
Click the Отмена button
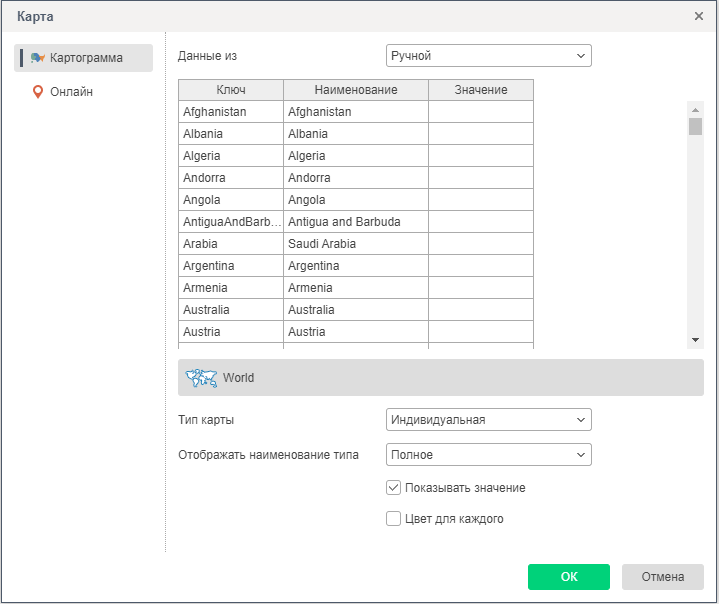[662, 577]
